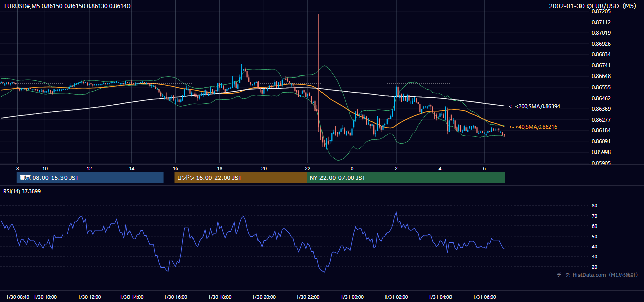Click the 0.87205 price axis value
The image size is (644, 302).
(x=601, y=11)
